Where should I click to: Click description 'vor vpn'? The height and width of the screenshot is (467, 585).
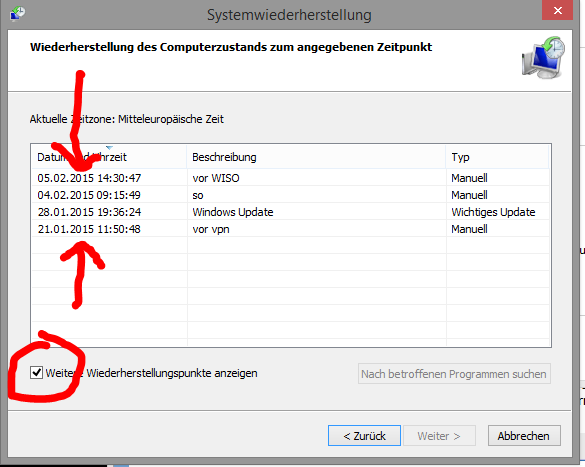[211, 229]
